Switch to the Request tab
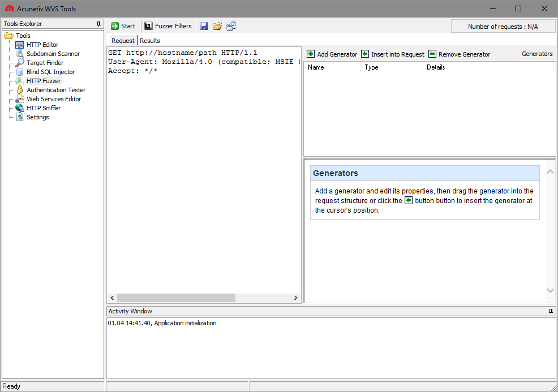 tap(123, 41)
